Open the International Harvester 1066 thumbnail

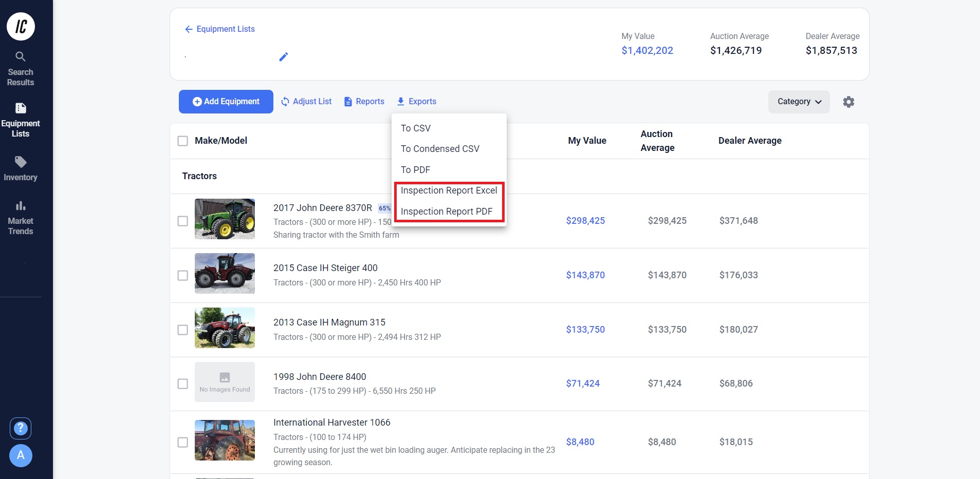[x=225, y=440]
